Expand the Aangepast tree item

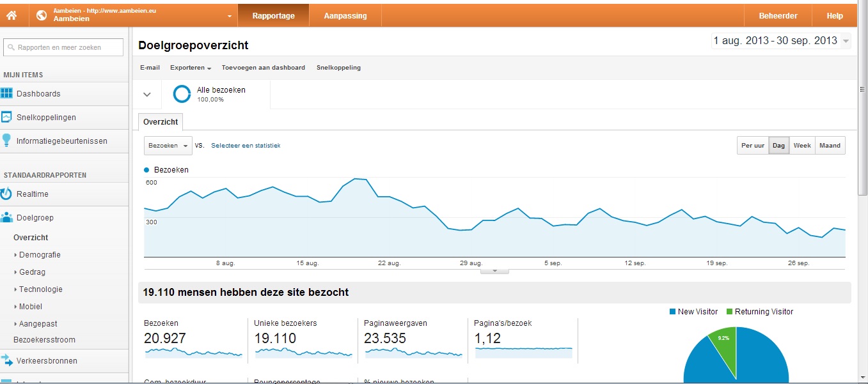pyautogui.click(x=15, y=324)
